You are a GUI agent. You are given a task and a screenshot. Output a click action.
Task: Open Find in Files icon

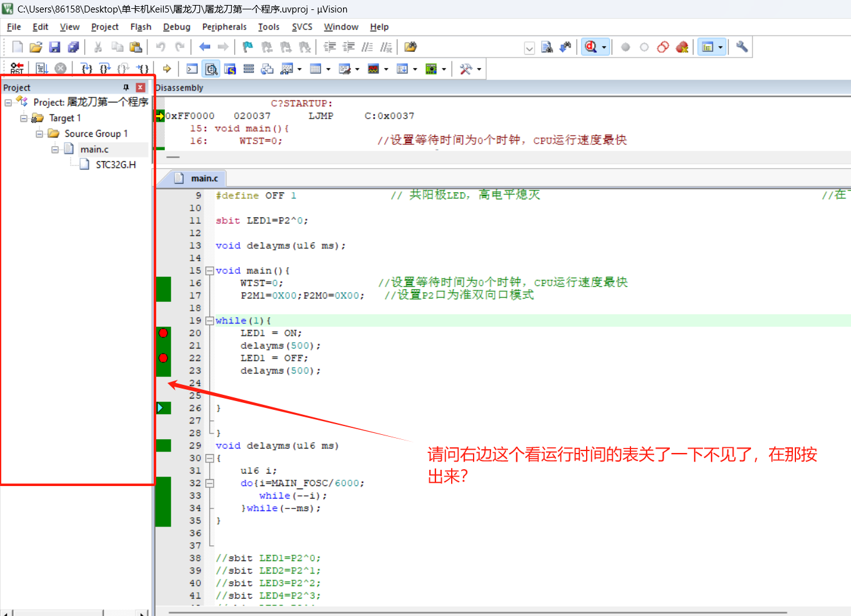[411, 47]
